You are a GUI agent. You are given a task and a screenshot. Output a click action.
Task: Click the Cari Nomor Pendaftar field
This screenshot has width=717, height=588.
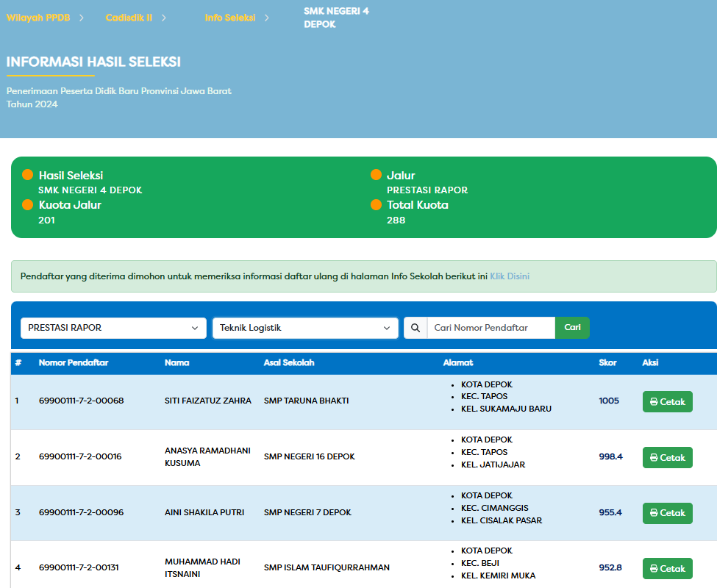[x=491, y=328]
